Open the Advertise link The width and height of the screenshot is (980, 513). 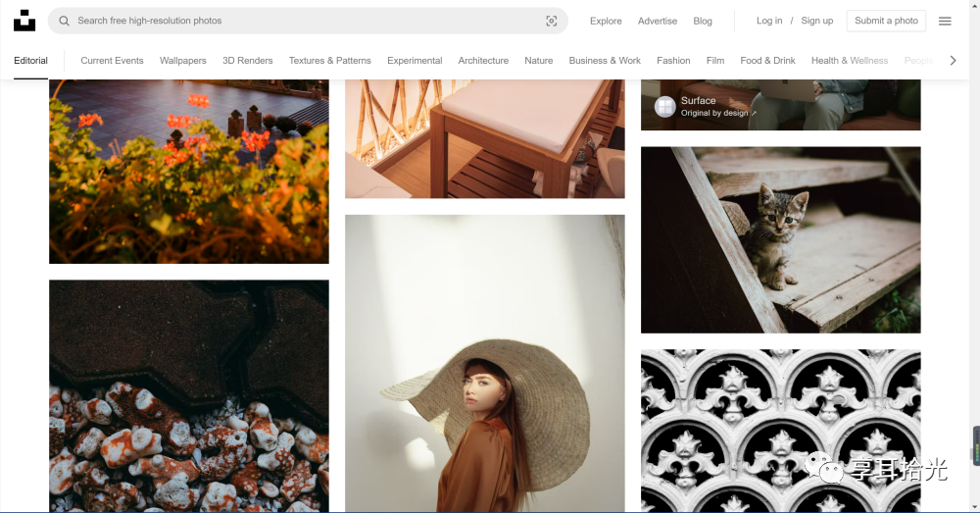[658, 21]
